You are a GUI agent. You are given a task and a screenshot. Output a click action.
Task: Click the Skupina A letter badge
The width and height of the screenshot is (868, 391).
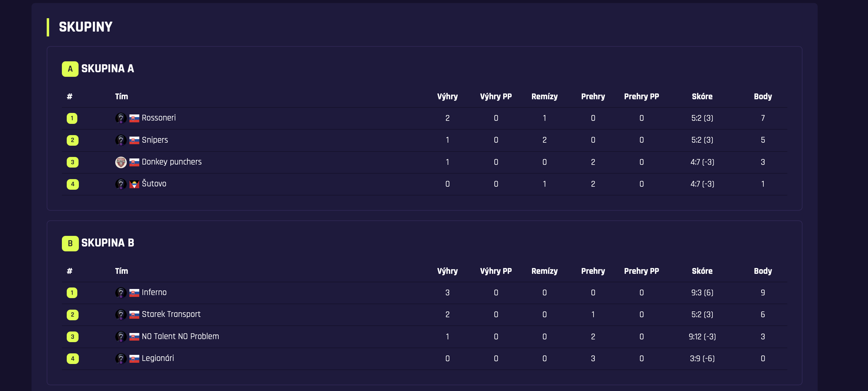pyautogui.click(x=70, y=69)
